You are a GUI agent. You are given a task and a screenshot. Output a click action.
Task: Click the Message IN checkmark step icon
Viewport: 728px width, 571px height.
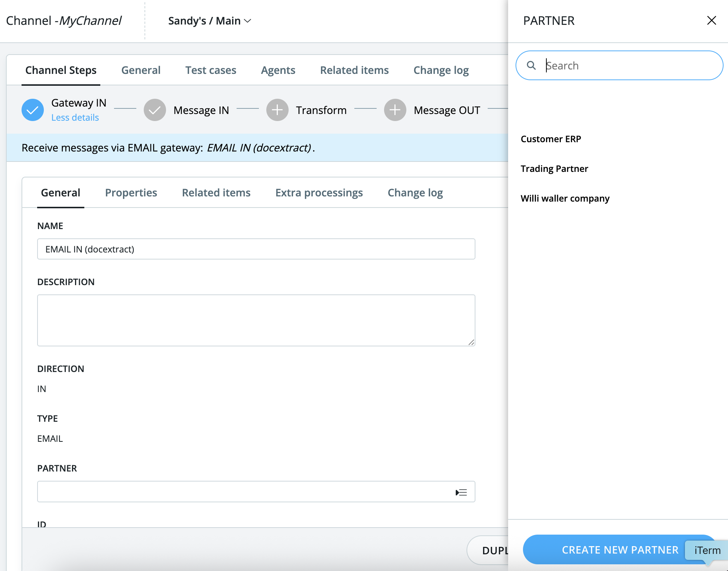(155, 110)
